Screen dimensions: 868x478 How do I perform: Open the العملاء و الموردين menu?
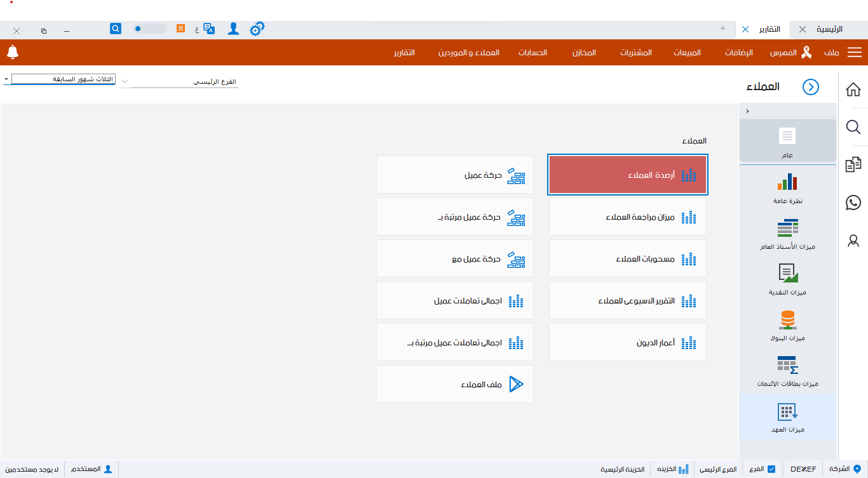pyautogui.click(x=468, y=53)
